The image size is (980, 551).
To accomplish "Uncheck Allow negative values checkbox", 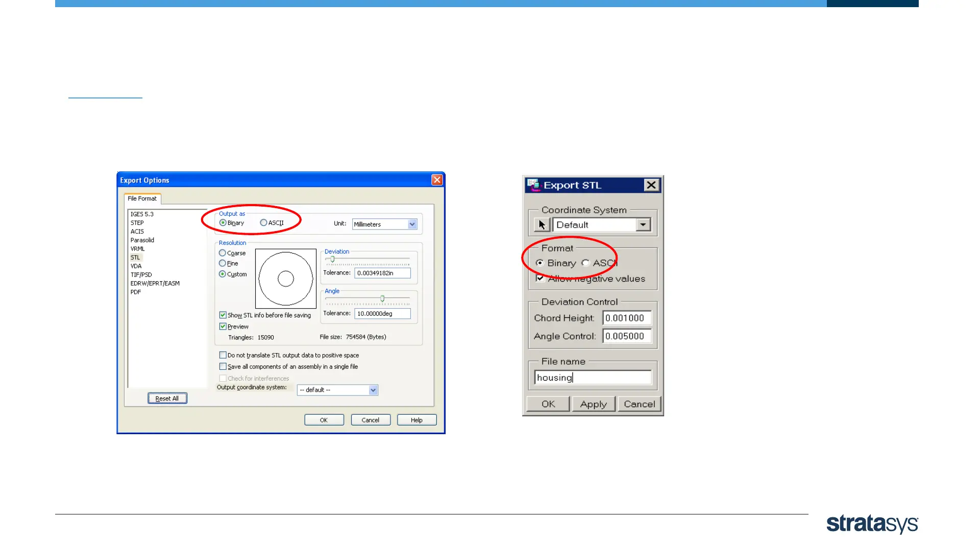I will pos(540,279).
